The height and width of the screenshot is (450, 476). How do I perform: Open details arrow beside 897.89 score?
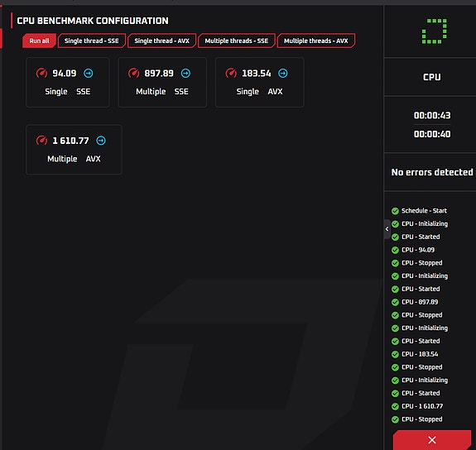(185, 73)
